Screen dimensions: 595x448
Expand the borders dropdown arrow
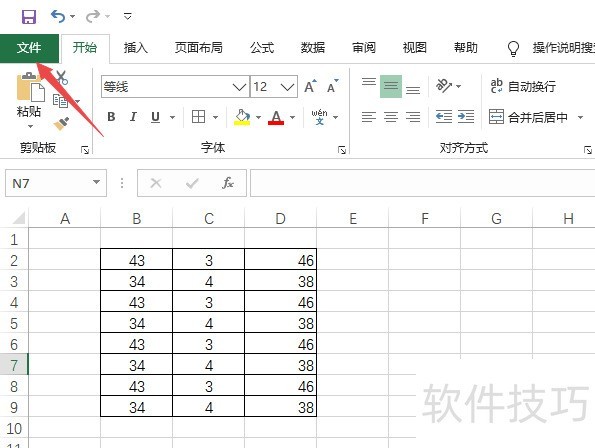point(216,117)
